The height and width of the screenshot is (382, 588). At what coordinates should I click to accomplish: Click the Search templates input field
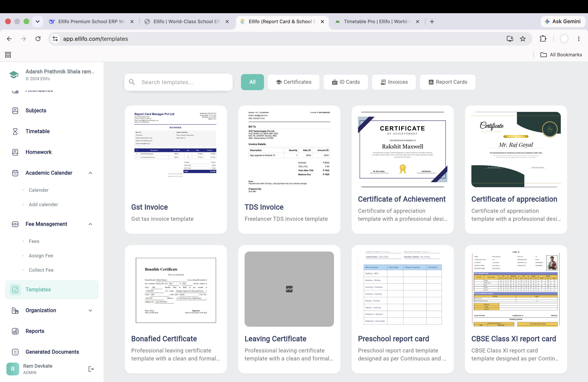(179, 82)
